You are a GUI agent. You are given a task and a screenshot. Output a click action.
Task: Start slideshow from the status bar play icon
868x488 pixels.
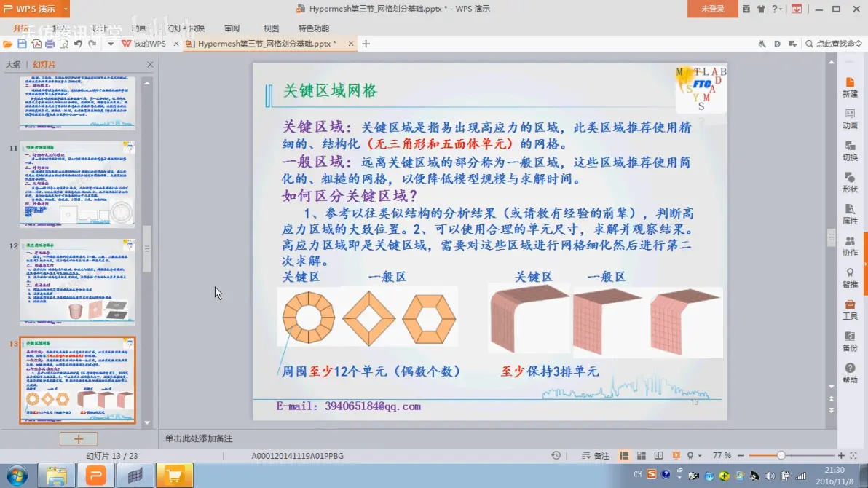[x=676, y=456]
